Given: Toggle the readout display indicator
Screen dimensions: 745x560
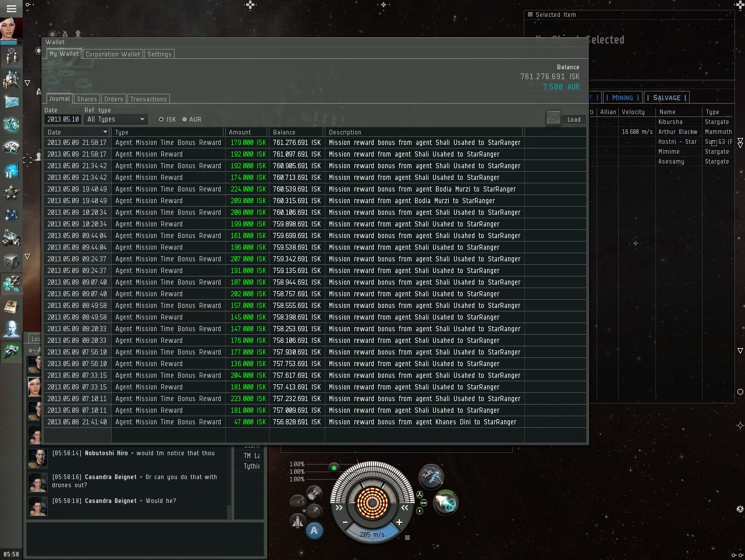Looking at the screenshot, I should [420, 511].
